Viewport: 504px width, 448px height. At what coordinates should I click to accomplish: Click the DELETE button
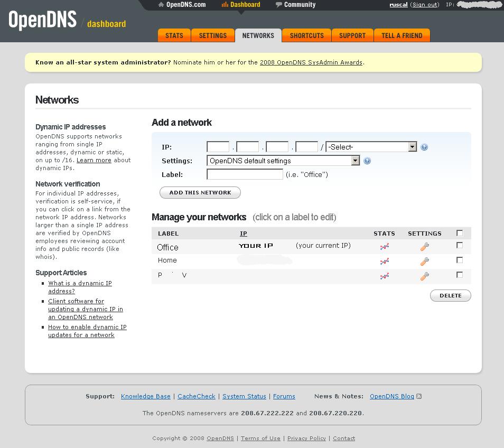point(450,296)
